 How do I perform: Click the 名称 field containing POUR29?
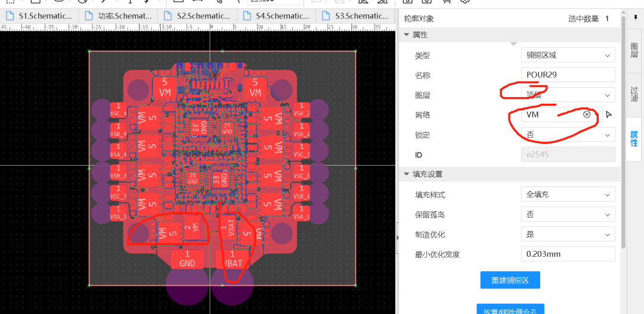(x=567, y=75)
